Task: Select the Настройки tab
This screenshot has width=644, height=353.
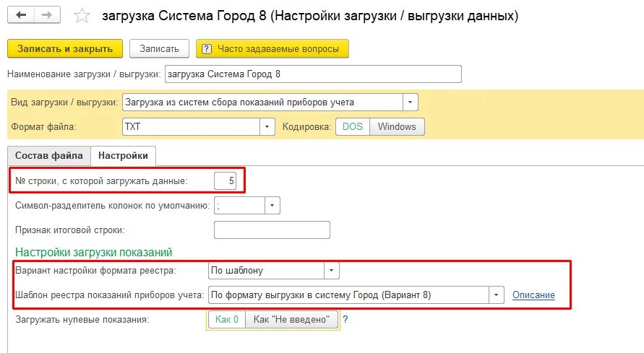Action: [123, 155]
